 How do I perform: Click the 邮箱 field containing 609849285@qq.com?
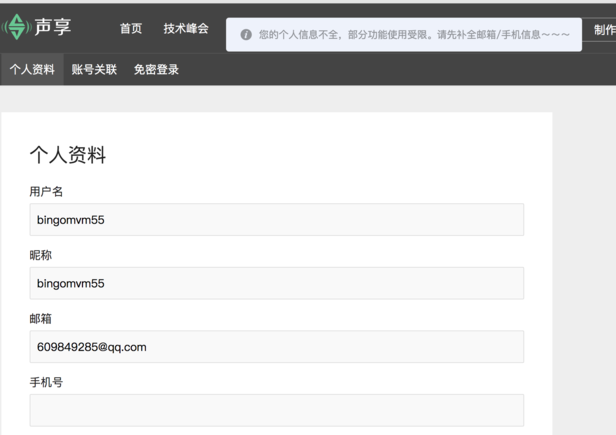click(276, 347)
